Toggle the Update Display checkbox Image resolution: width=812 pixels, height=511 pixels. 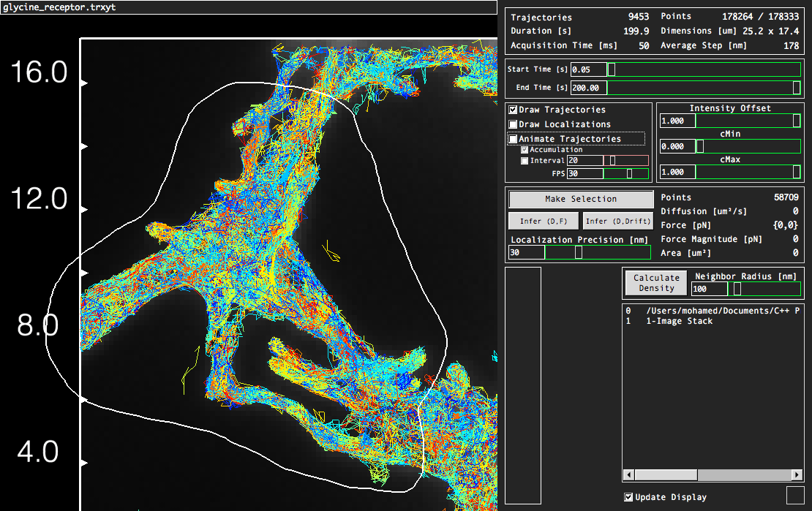[x=628, y=497]
